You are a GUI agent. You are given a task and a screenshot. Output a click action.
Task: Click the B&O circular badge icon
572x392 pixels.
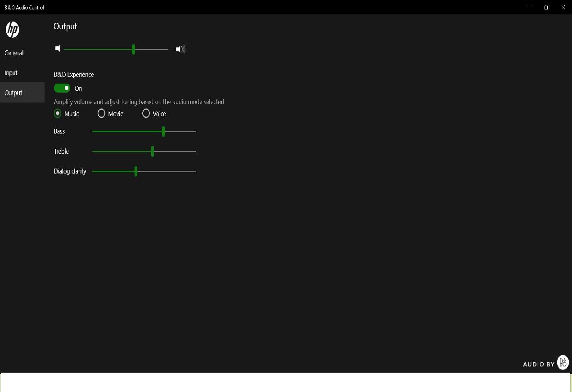pos(562,363)
